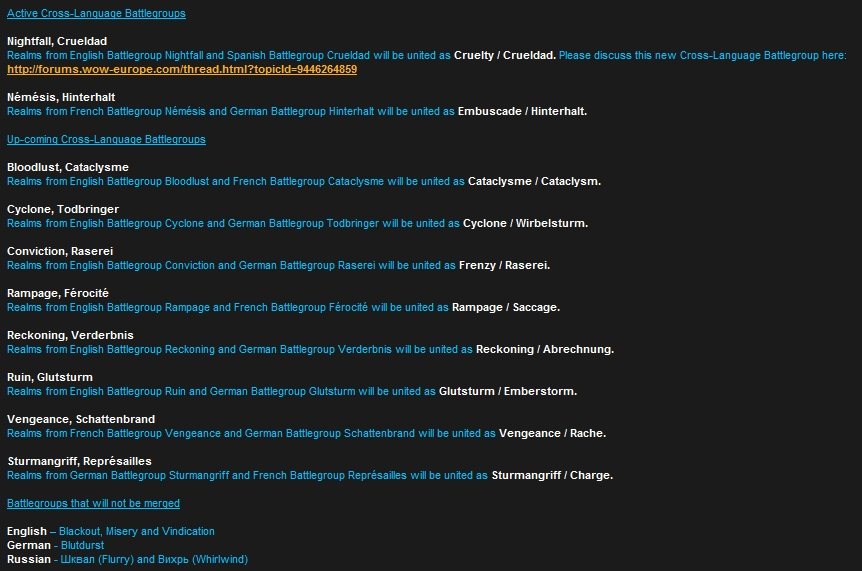Click the sentence about English Battlegroup Conviction
862x571 pixels.
point(231,265)
